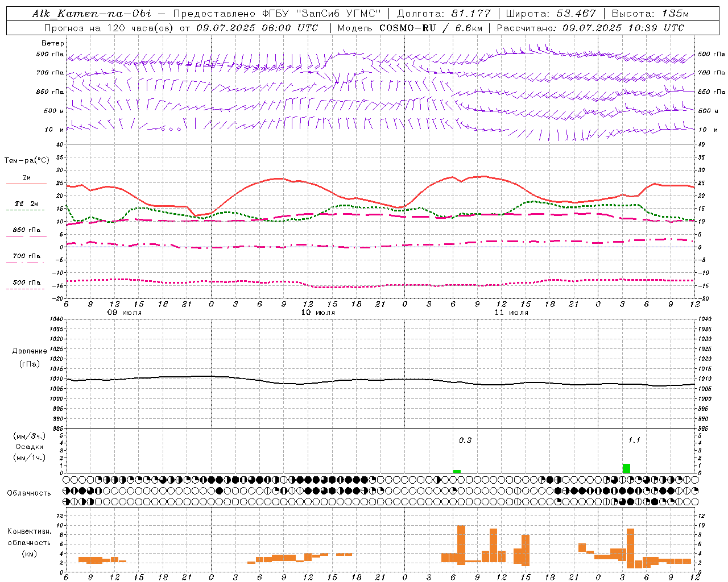
Task: Click the '850 гПа' temperature legend entry
Action: tap(27, 230)
